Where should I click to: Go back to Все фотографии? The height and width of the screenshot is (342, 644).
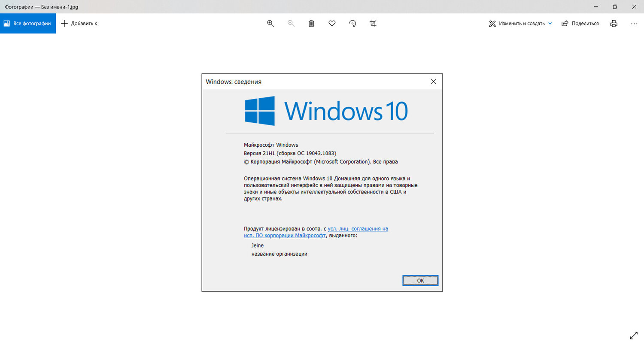pyautogui.click(x=28, y=24)
